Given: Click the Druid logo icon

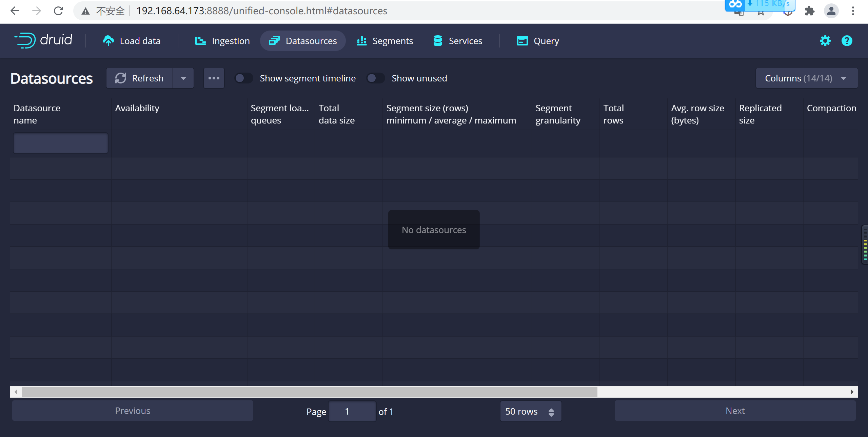Looking at the screenshot, I should pos(23,40).
